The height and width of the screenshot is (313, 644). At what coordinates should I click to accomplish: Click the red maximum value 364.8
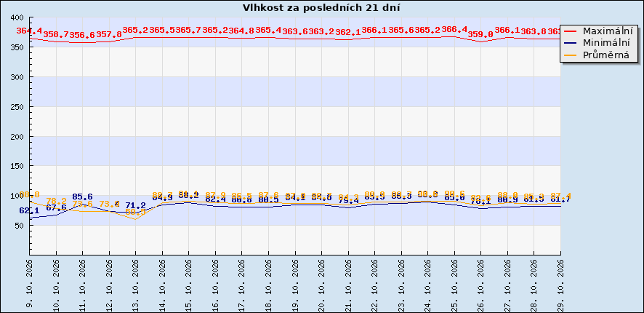tap(242, 31)
